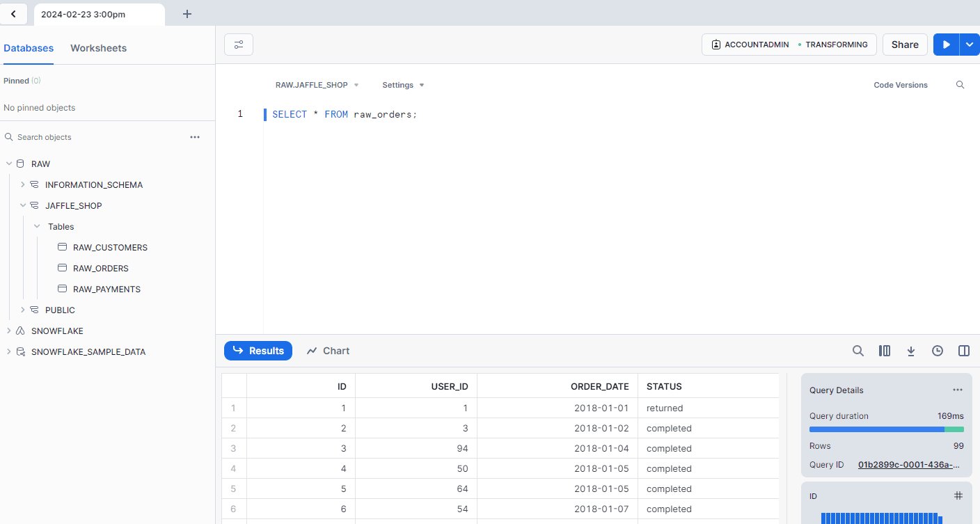
Task: Toggle the results side panel
Action: point(964,351)
